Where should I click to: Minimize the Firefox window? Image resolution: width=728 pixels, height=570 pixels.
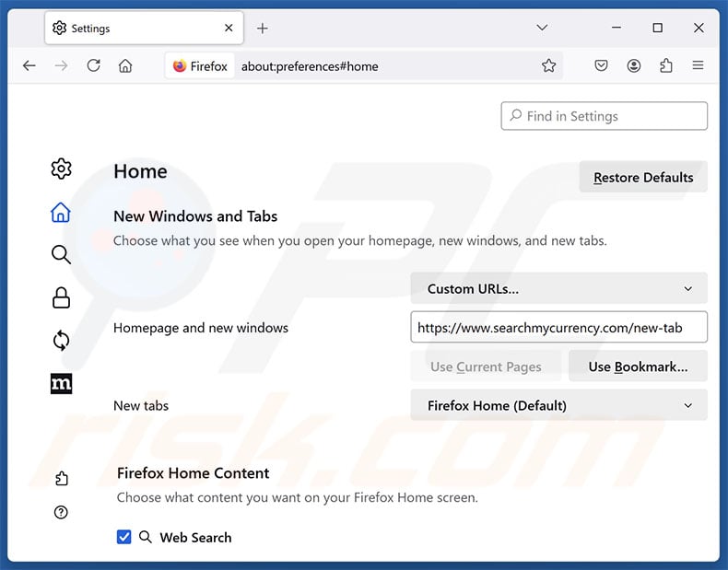616,28
